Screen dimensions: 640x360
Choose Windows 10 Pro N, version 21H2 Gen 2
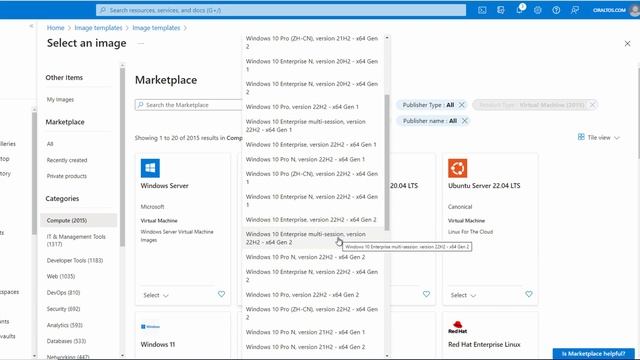coord(313,347)
